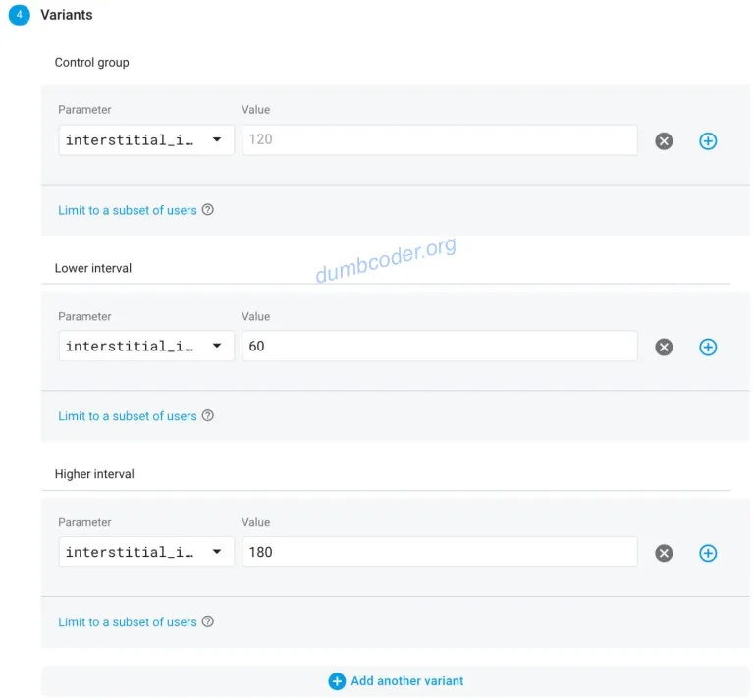754x700 pixels.
Task: Open Lower interval parameter dropdown
Action: [x=146, y=346]
